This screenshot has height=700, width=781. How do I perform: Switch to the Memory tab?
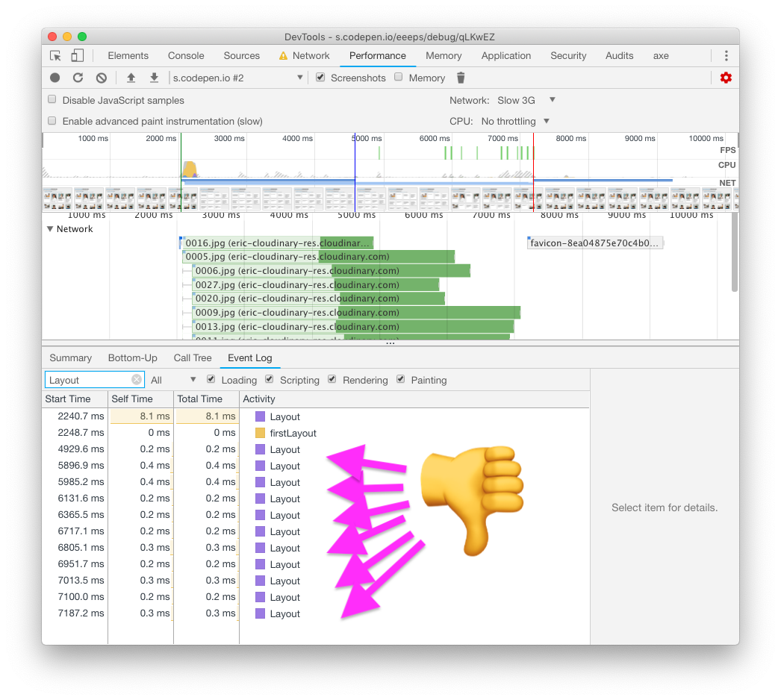[444, 56]
